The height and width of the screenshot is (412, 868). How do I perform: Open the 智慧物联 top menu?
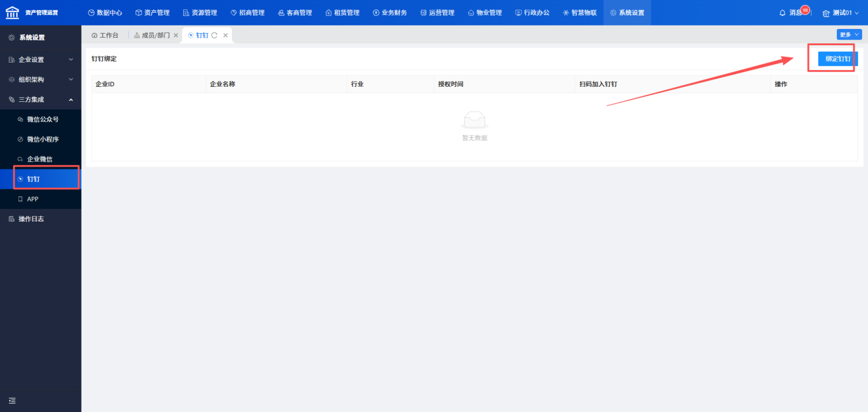(x=579, y=12)
